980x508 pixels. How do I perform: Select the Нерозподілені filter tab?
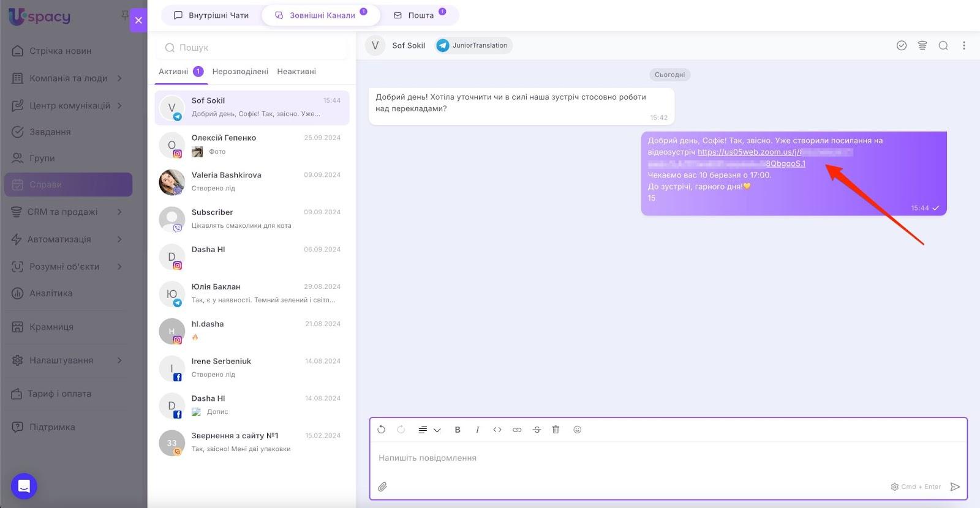240,72
